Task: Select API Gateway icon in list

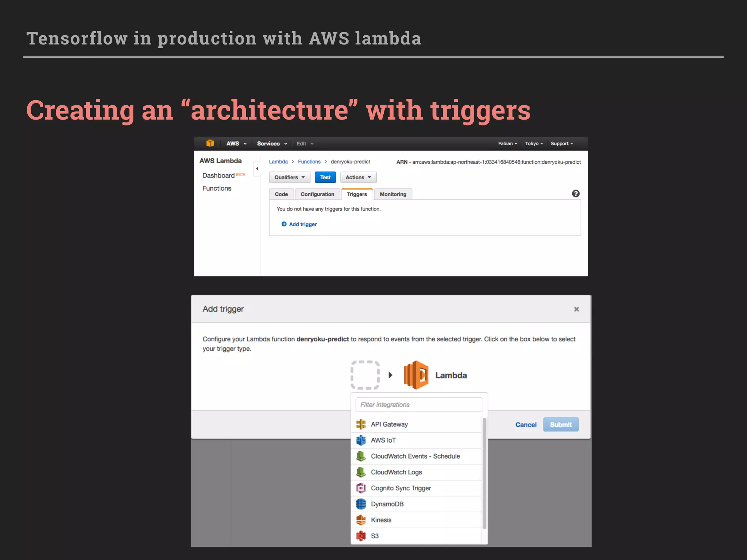Action: tap(361, 424)
